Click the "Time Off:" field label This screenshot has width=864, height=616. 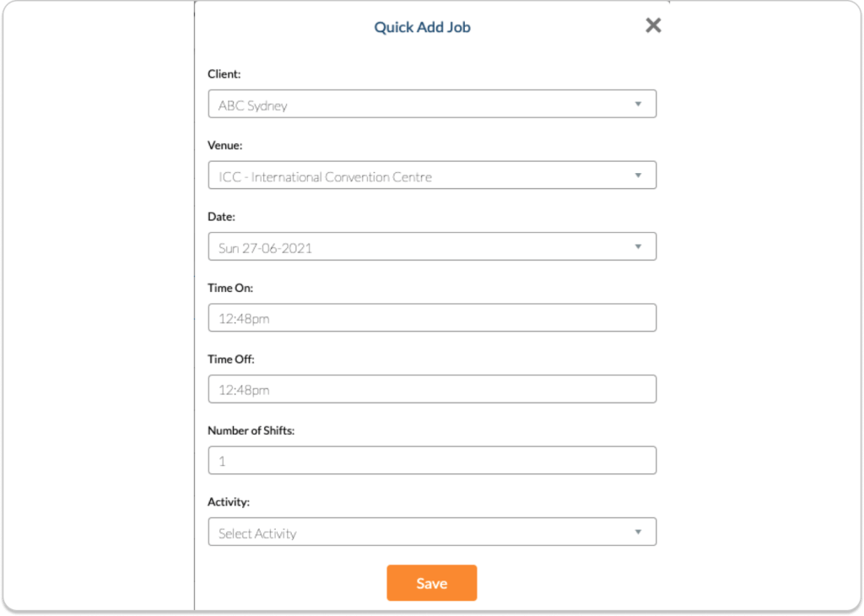pos(231,359)
